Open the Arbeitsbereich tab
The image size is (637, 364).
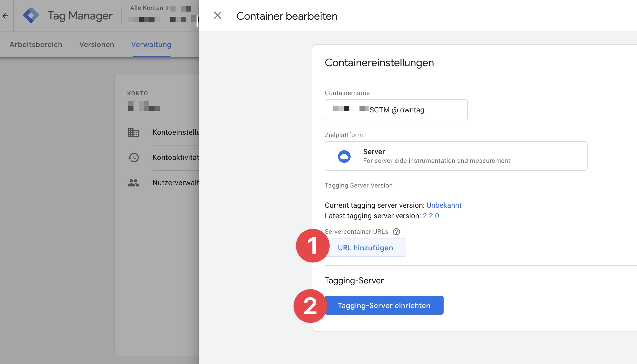click(x=36, y=45)
